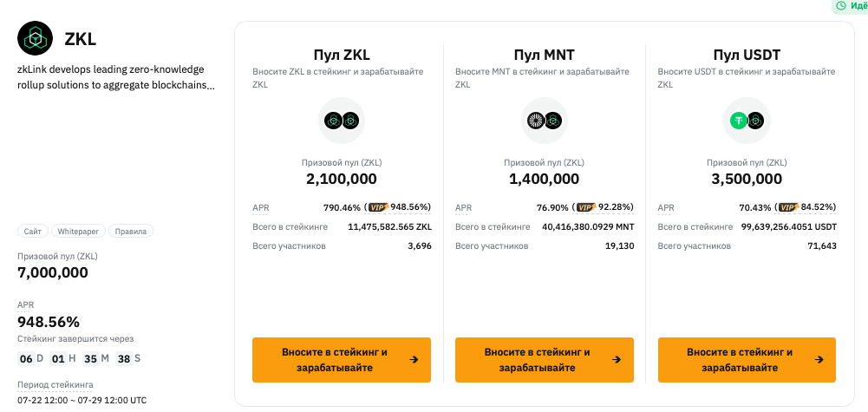This screenshot has width=868, height=412.
Task: Stake in the MNT pool button
Action: click(x=545, y=360)
